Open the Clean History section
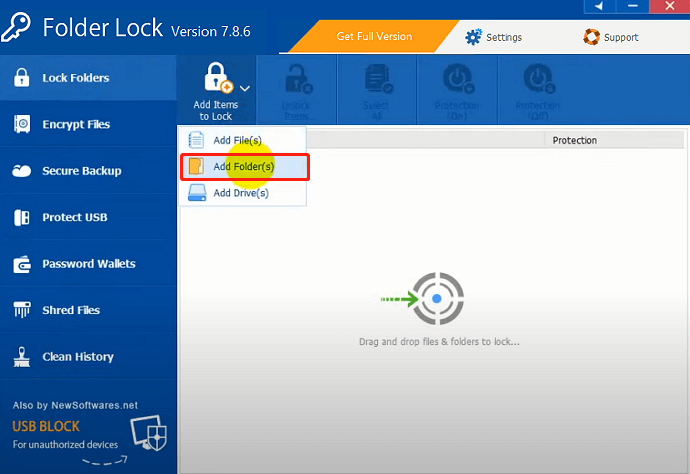 pos(88,357)
